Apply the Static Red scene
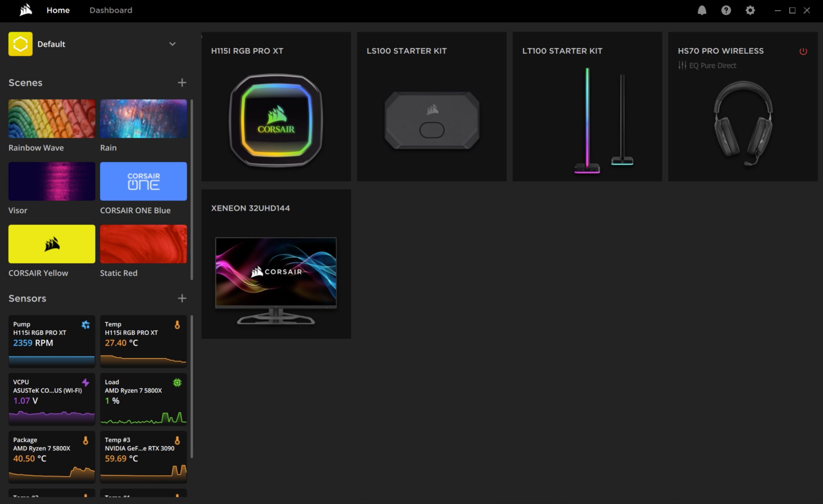The height and width of the screenshot is (504, 823). tap(143, 244)
